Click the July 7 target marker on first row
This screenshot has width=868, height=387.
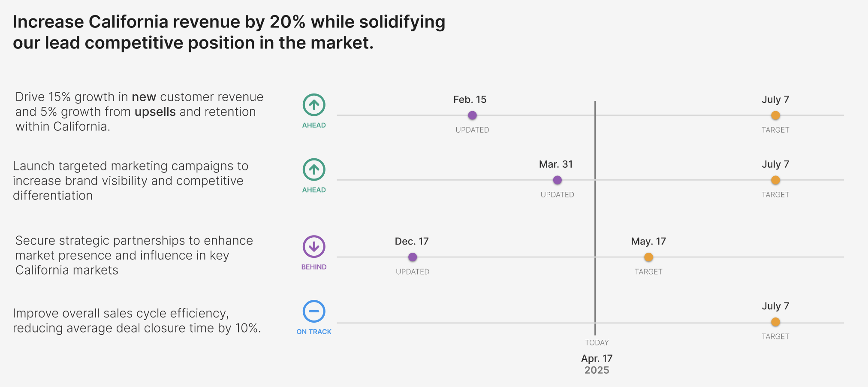[x=775, y=115]
